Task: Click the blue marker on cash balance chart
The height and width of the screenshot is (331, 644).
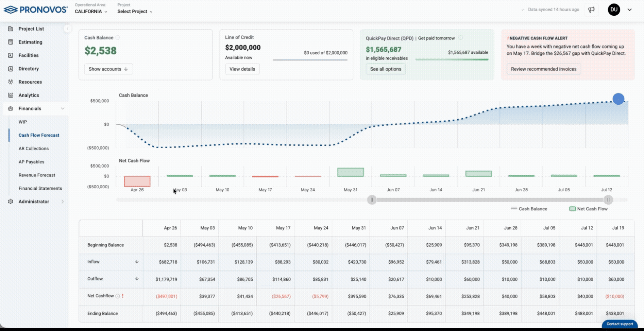Action: (x=618, y=99)
